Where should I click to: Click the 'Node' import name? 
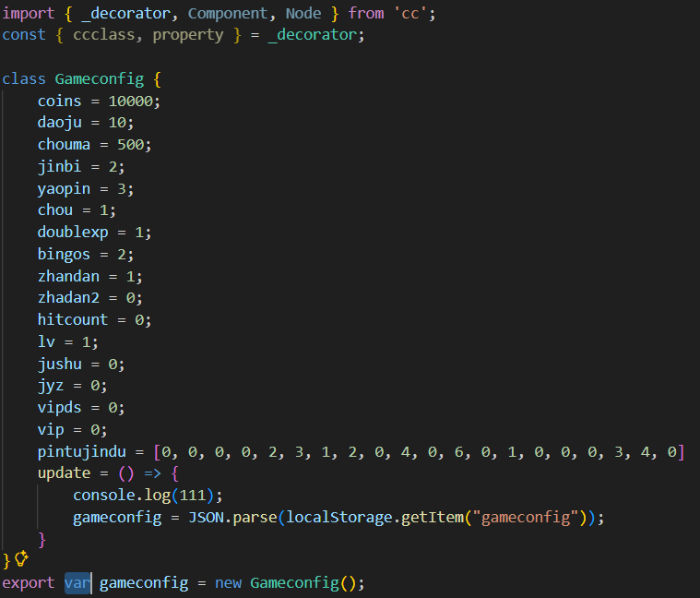point(303,14)
